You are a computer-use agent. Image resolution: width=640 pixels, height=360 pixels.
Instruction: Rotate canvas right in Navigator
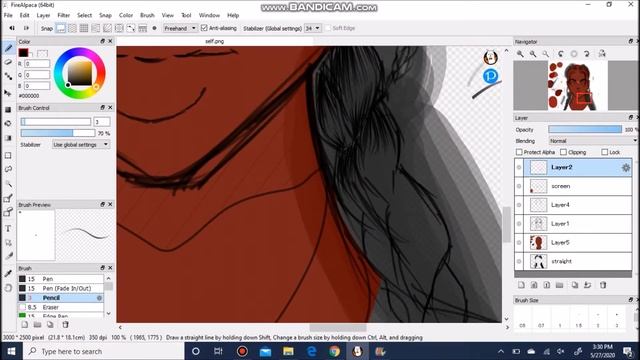(587, 54)
